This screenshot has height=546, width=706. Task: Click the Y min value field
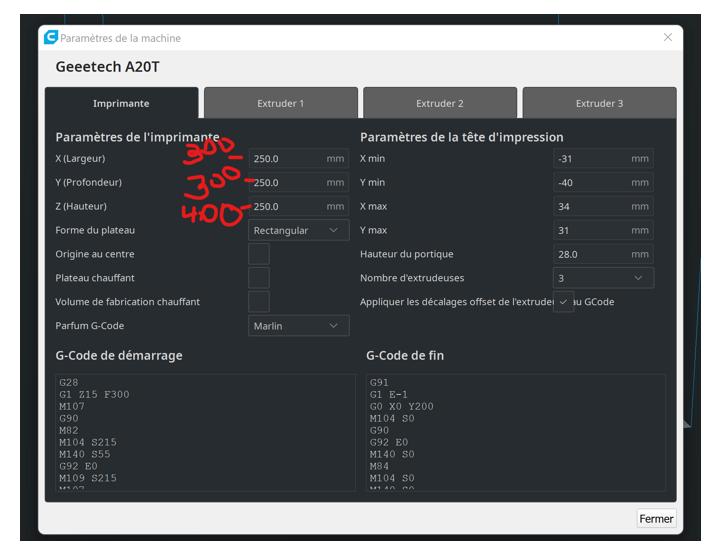point(603,182)
